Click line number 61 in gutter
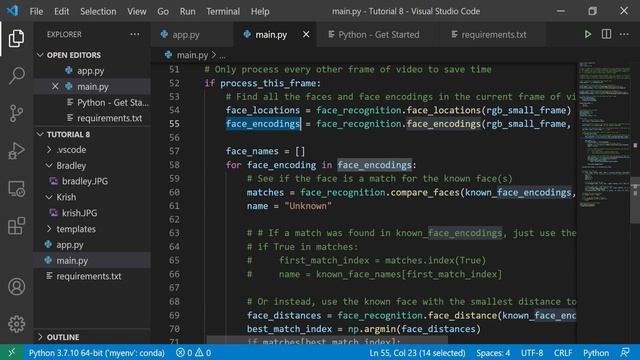The width and height of the screenshot is (640, 360). [174, 206]
